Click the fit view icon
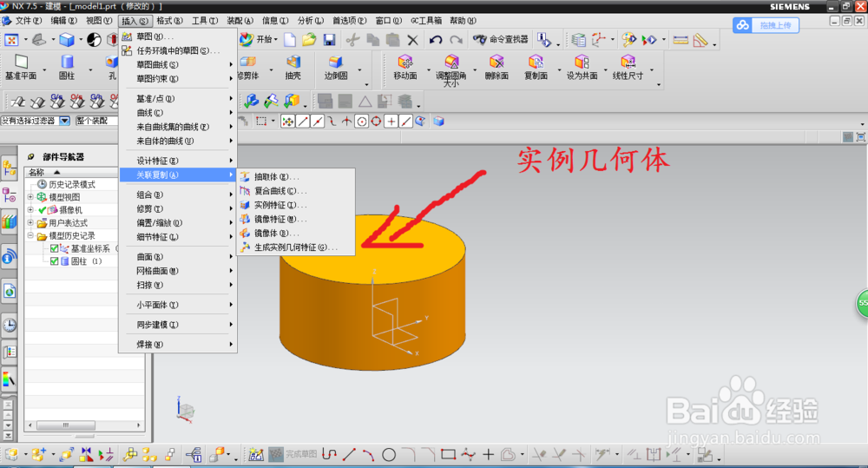The height and width of the screenshot is (468, 868). coord(11,40)
